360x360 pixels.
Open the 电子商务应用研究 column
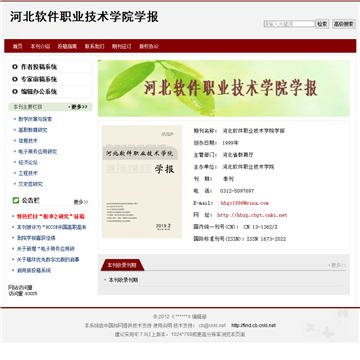[x=37, y=152]
